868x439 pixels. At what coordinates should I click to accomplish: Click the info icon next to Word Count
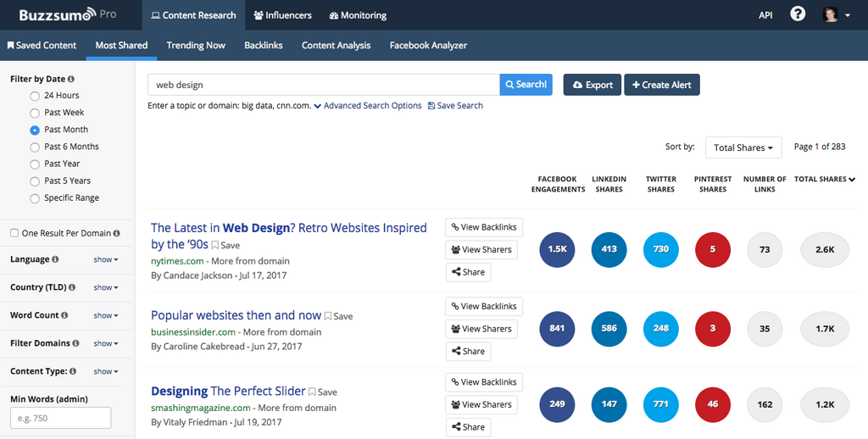[x=65, y=315]
